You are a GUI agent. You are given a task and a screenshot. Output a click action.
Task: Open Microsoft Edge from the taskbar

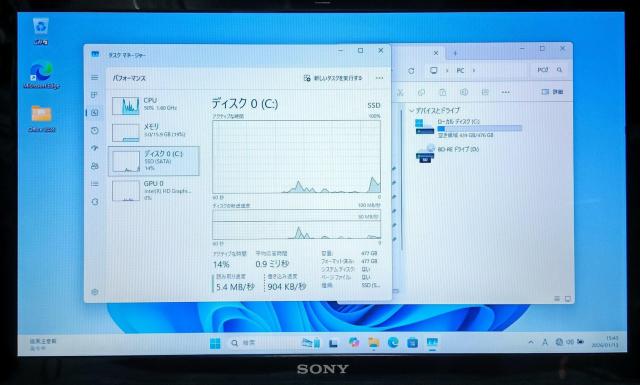(393, 343)
